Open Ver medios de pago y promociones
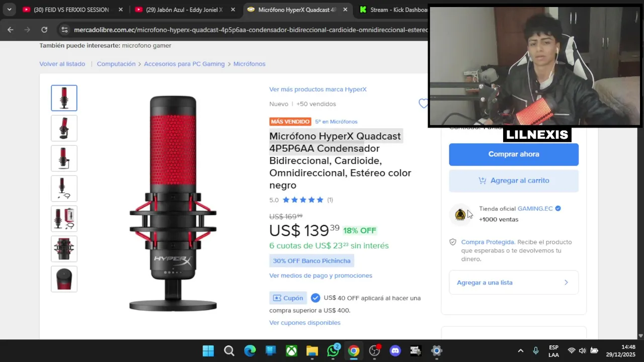This screenshot has height=362, width=644. [x=320, y=276]
